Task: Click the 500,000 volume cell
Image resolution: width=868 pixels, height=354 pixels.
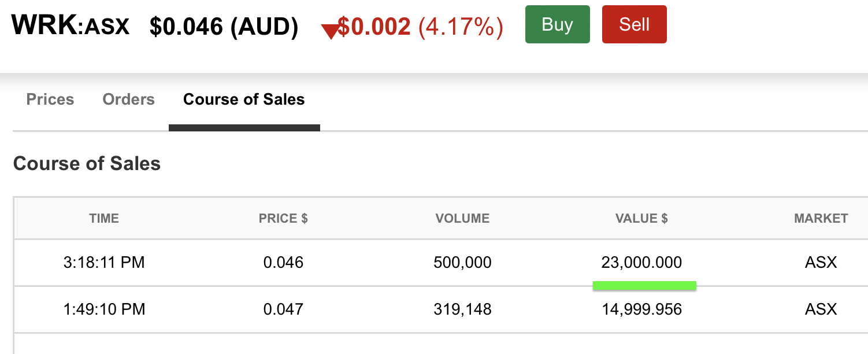Action: click(462, 263)
